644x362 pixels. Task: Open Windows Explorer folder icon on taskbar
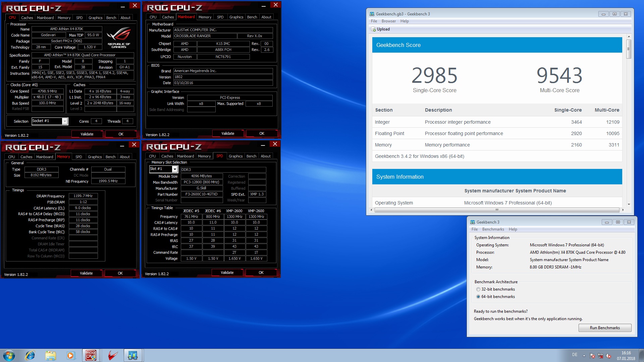pos(50,355)
